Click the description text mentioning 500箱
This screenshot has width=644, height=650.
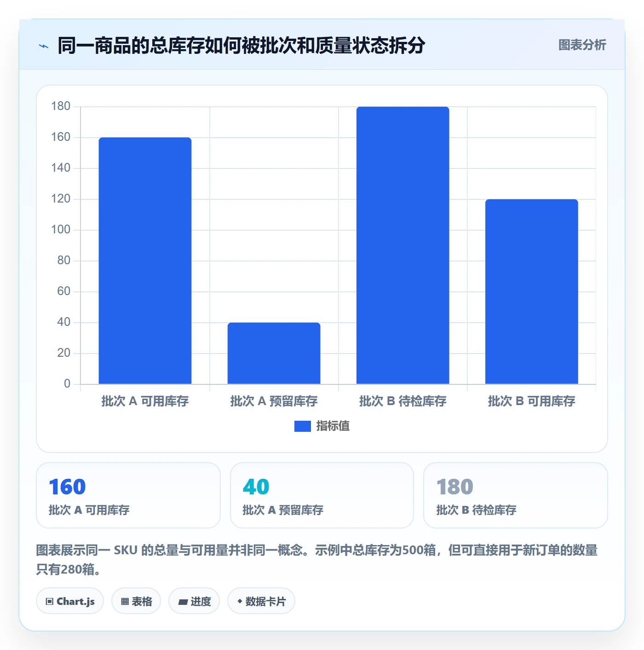[x=317, y=560]
